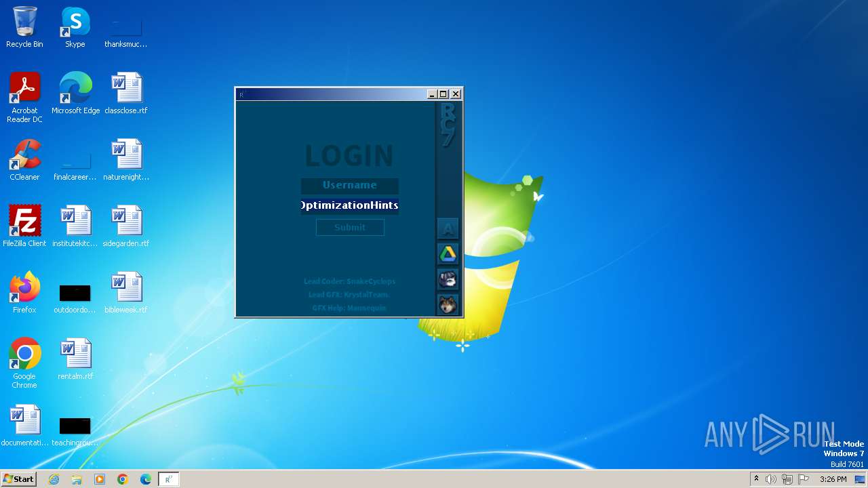The width and height of the screenshot is (868, 488).
Task: Minimize the RC7 login window
Action: pos(432,94)
